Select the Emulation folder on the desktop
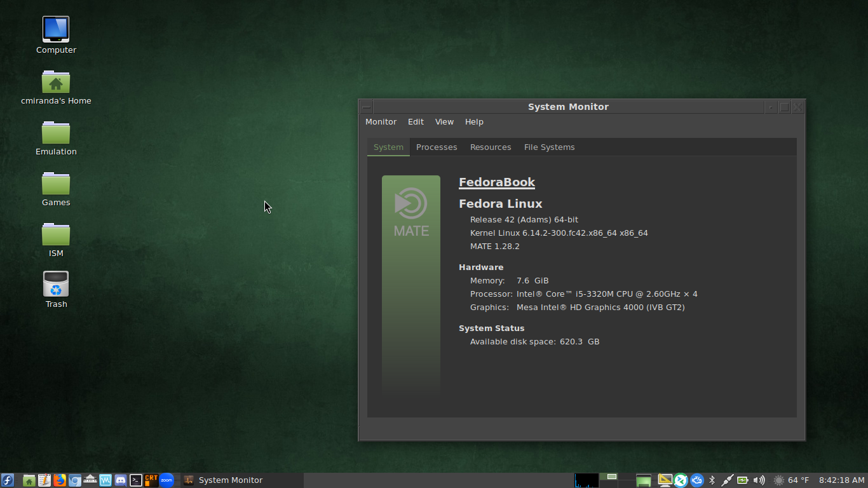Screen dimensions: 868x488 (x=56, y=138)
